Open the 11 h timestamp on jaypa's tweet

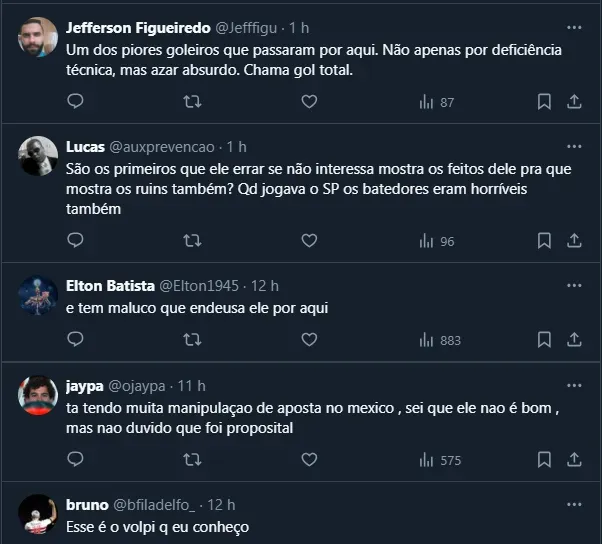click(x=190, y=386)
